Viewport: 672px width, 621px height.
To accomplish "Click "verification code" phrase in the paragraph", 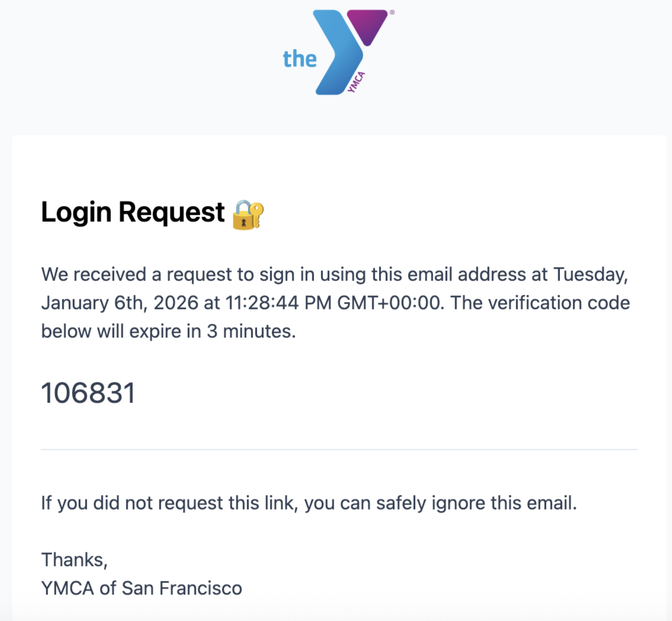I will pos(559,303).
